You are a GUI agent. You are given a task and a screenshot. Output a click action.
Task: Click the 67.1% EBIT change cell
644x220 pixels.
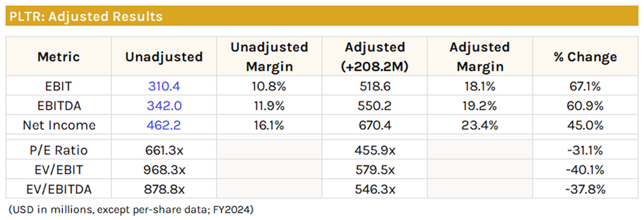point(585,87)
